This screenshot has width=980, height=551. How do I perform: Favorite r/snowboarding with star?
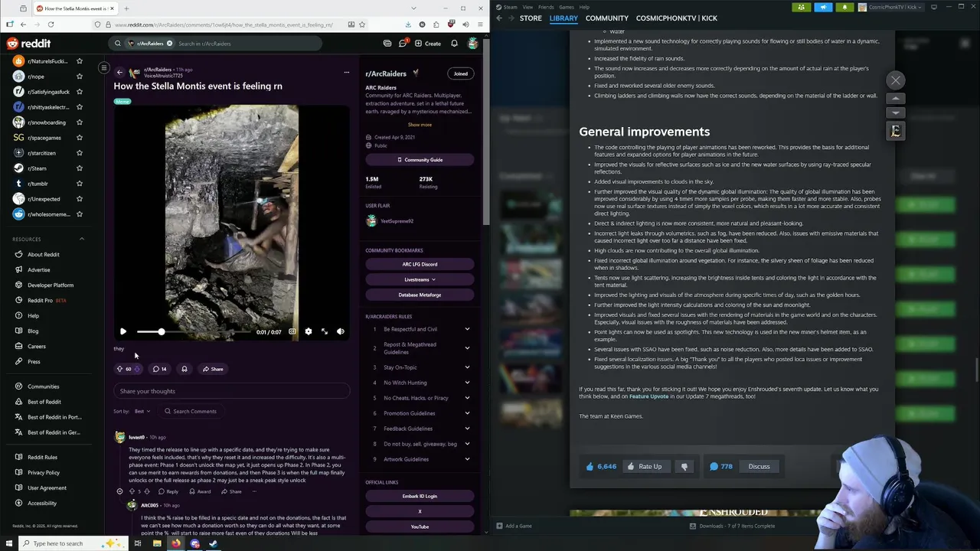pyautogui.click(x=79, y=122)
